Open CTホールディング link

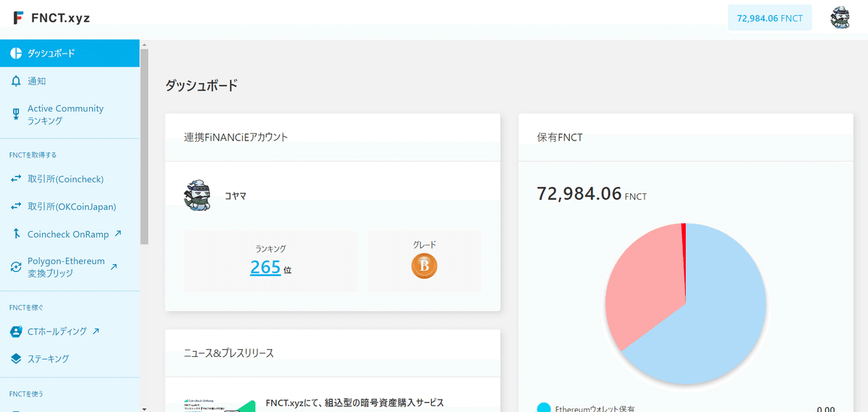coord(69,332)
